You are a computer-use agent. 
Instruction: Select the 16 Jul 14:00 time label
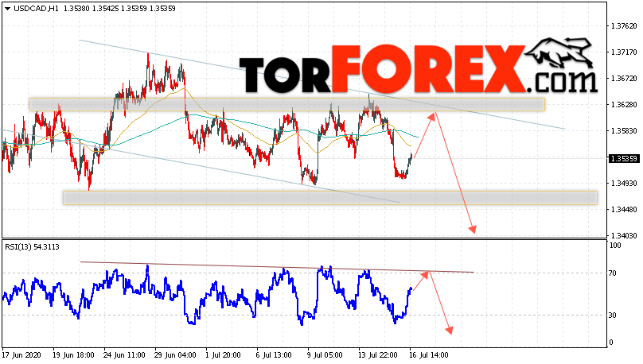pos(428,355)
